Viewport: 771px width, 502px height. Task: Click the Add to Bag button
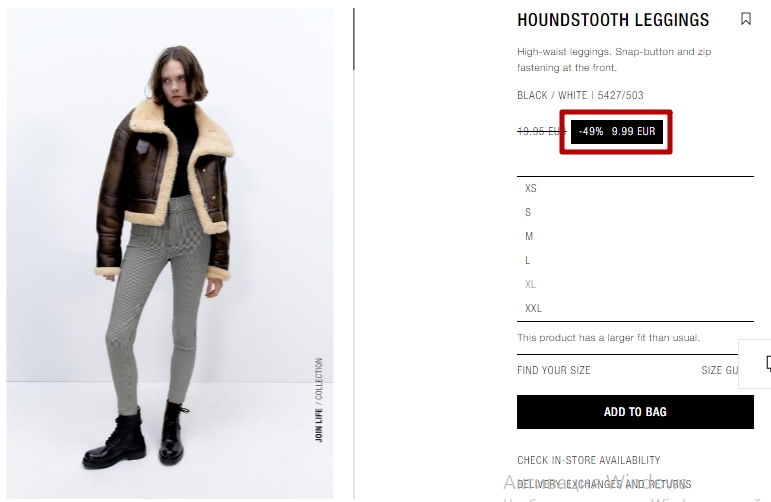coord(635,412)
